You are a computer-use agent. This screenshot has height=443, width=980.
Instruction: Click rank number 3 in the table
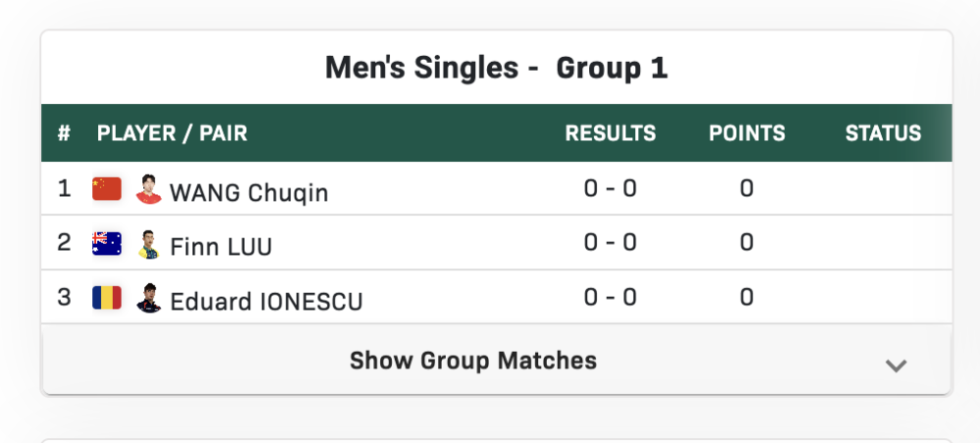pyautogui.click(x=65, y=297)
